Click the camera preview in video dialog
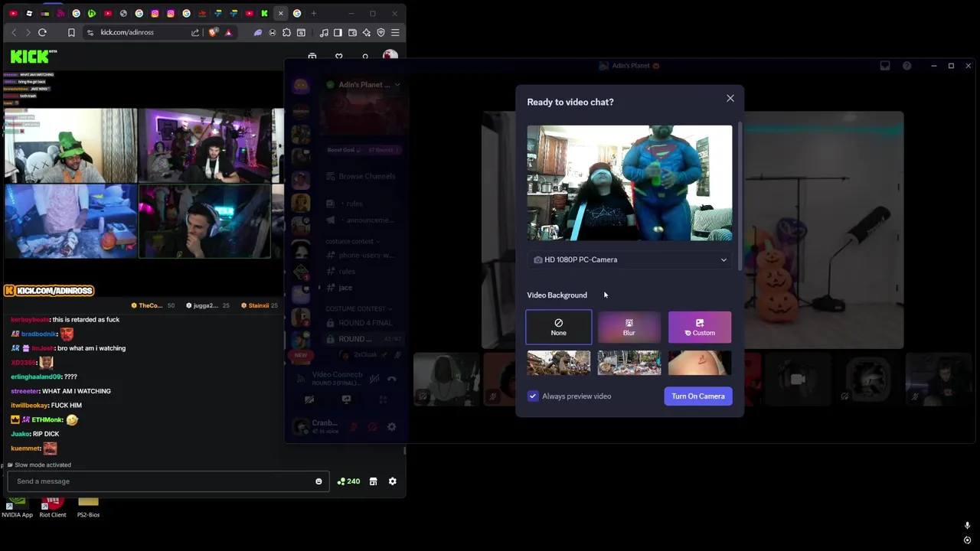 629,183
